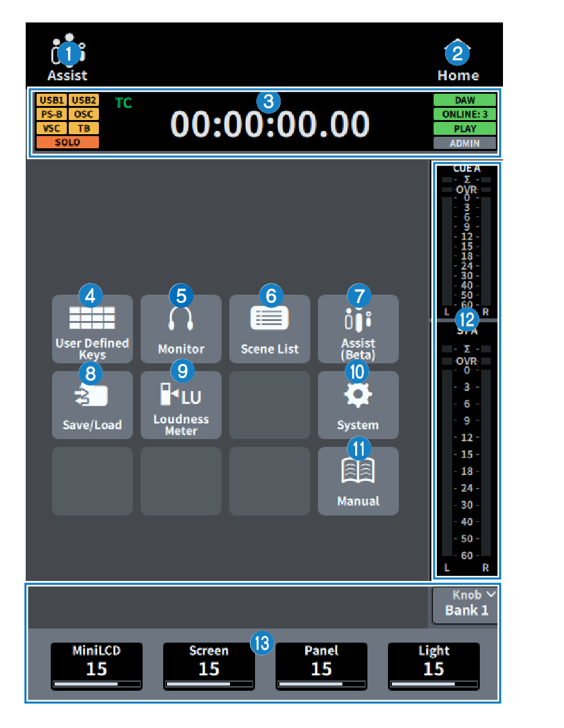Launch the Assist (Beta) feature
Viewport: 564px width, 728px height.
click(358, 329)
